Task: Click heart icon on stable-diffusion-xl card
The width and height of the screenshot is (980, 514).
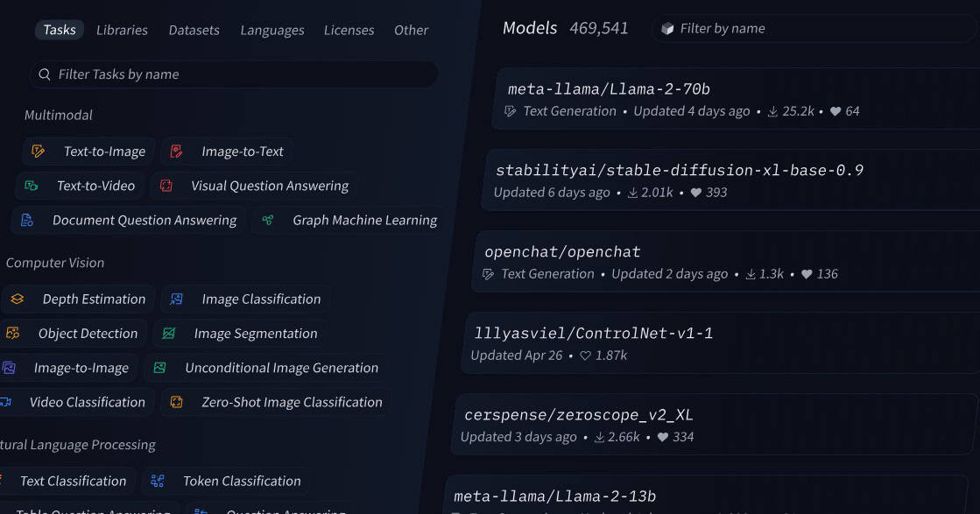Action: pos(696,193)
